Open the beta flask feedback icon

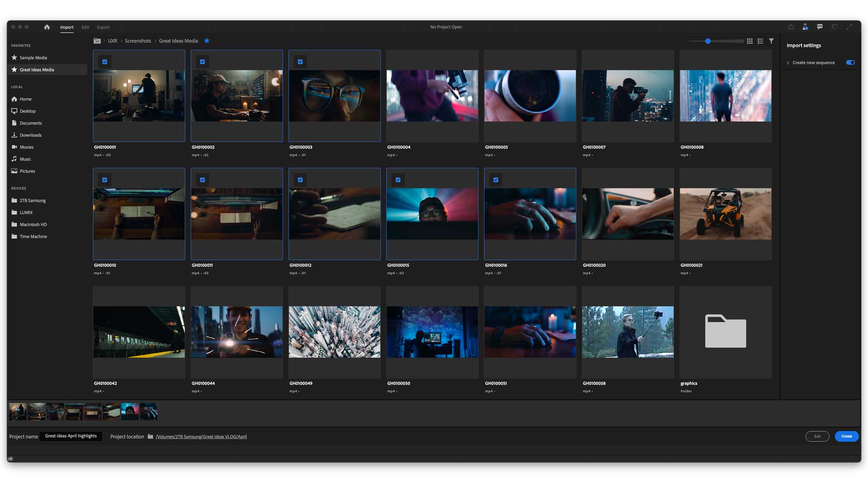point(805,27)
